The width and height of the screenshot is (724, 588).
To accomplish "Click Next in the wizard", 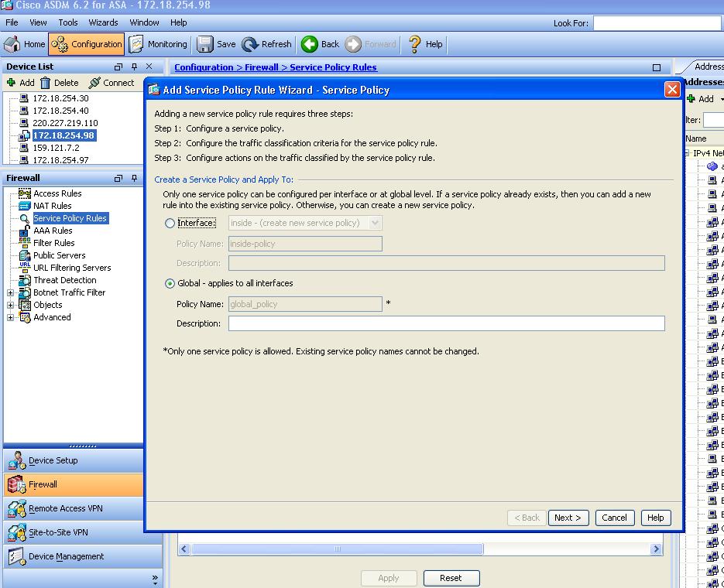I will click(x=568, y=518).
